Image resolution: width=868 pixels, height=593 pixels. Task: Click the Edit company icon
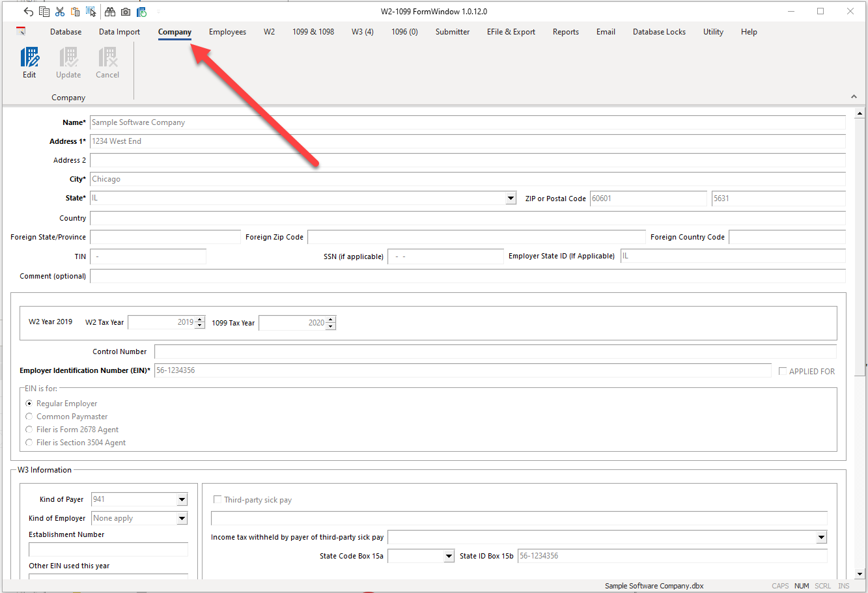29,62
